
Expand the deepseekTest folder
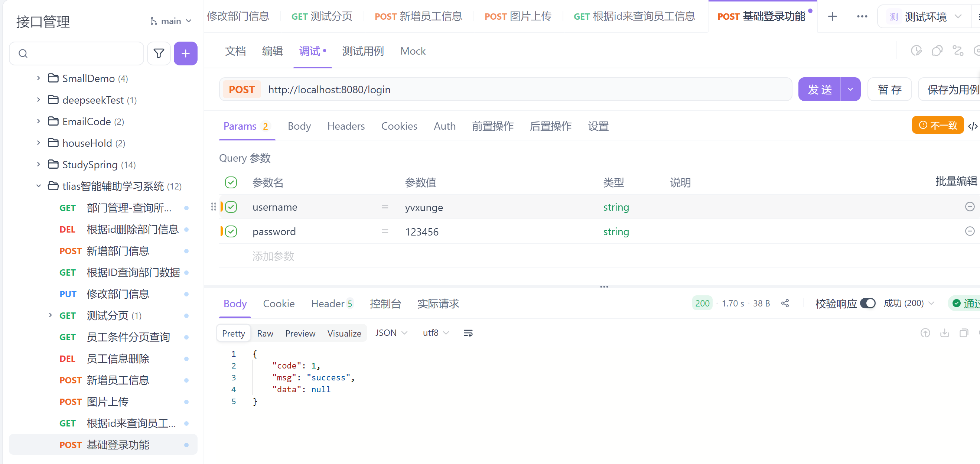(x=38, y=100)
